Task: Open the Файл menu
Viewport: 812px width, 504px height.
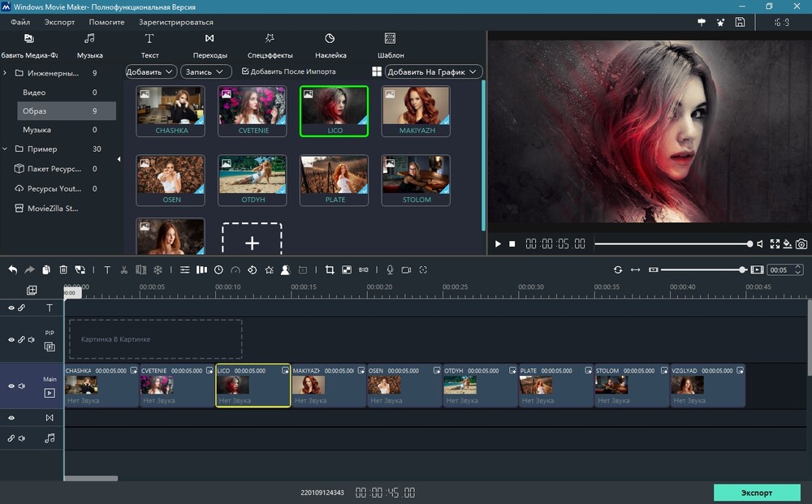Action: tap(21, 22)
